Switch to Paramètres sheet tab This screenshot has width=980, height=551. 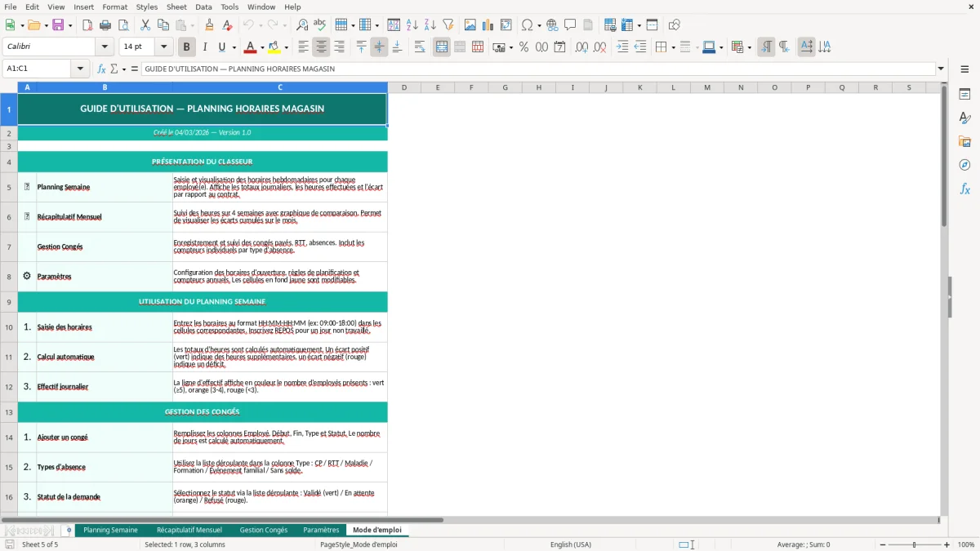[x=321, y=530]
